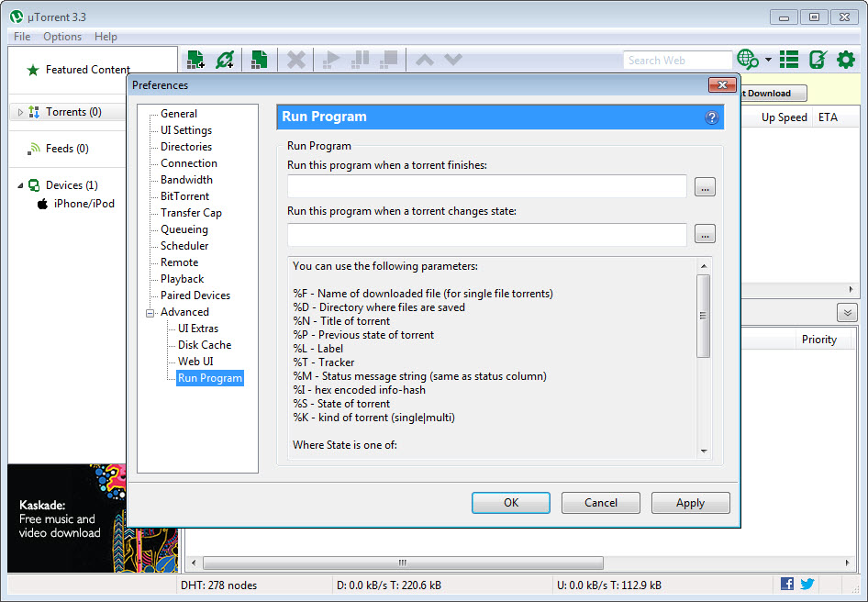Select UI Extras under Advanced

click(x=198, y=329)
